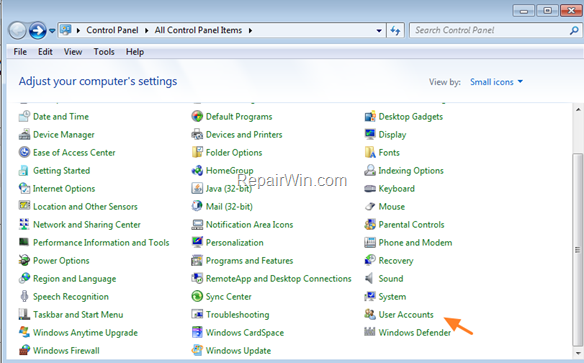Click the scrollbar up arrow
584x363 pixels.
pyautogui.click(x=578, y=109)
